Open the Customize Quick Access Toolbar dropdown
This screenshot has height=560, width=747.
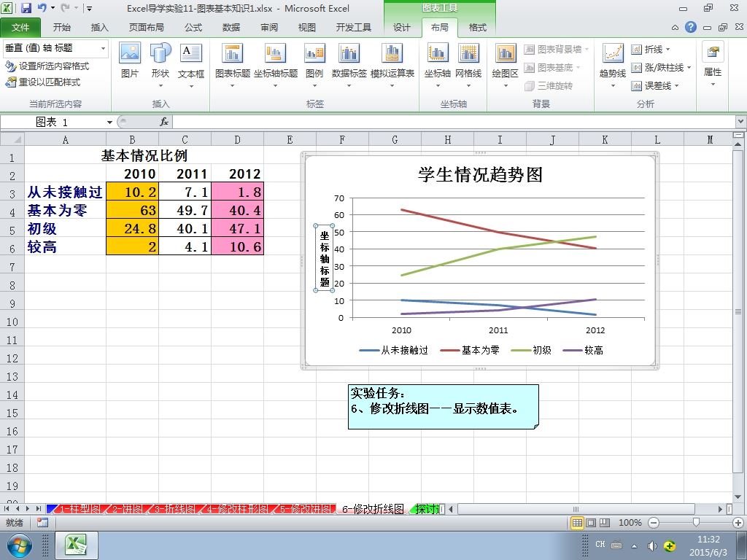pyautogui.click(x=89, y=8)
